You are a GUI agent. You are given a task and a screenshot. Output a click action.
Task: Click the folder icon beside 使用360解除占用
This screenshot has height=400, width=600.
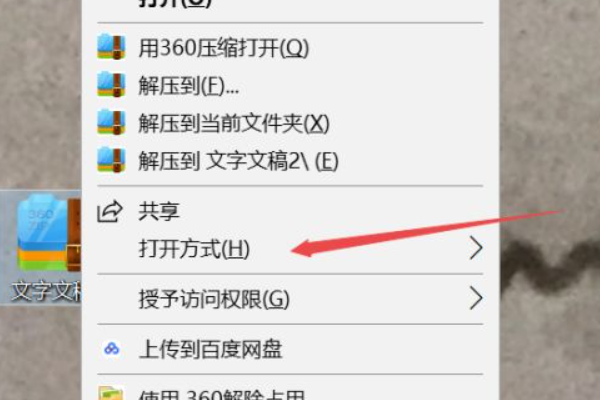pyautogui.click(x=111, y=394)
